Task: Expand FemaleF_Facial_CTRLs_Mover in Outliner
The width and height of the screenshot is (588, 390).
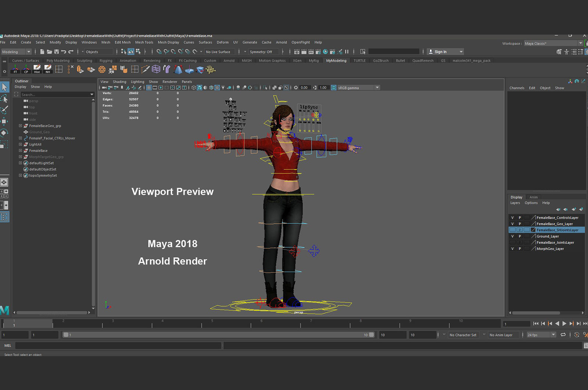Action: point(21,138)
